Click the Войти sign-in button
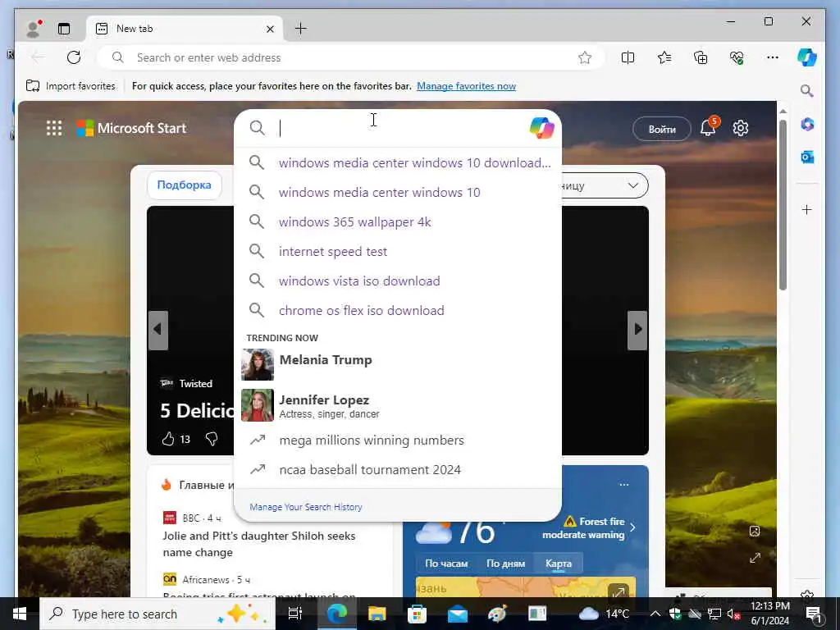840x630 pixels. tap(662, 129)
